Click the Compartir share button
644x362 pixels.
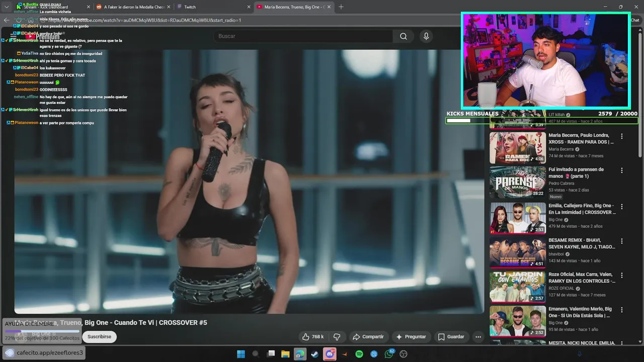coord(368,337)
